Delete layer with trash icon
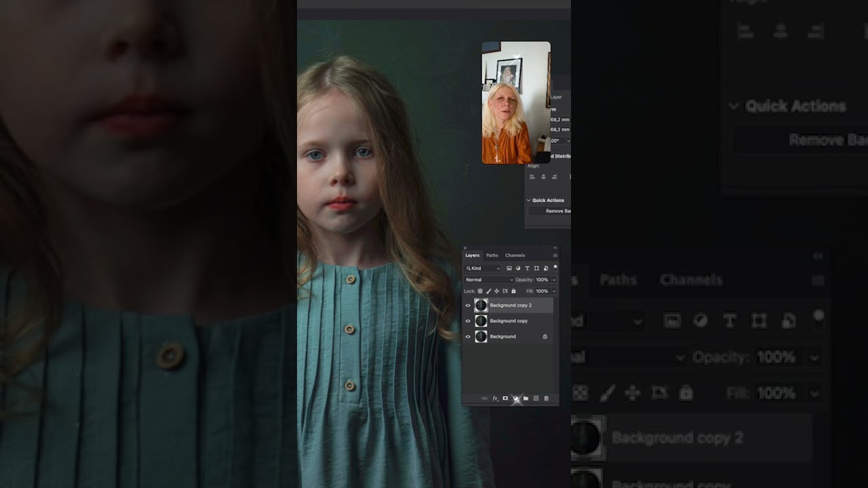Viewport: 868px width, 488px height. [547, 399]
